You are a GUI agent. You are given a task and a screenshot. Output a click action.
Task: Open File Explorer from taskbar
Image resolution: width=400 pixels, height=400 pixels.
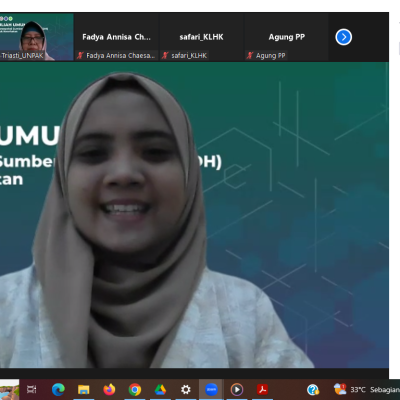point(83,389)
